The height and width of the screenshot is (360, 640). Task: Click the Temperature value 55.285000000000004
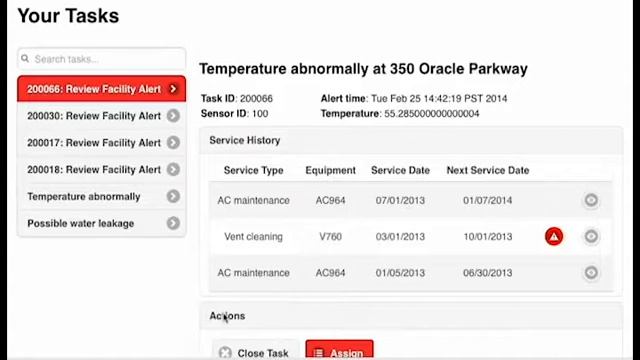click(432, 113)
